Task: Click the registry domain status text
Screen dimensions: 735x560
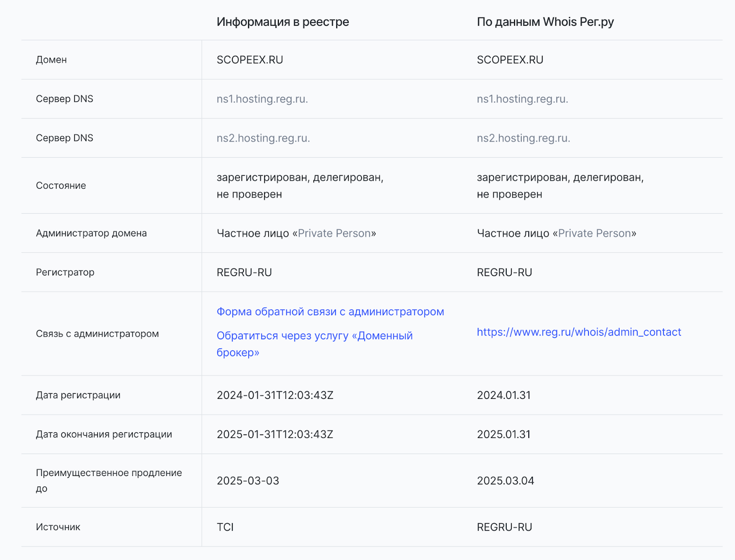Action: (300, 185)
